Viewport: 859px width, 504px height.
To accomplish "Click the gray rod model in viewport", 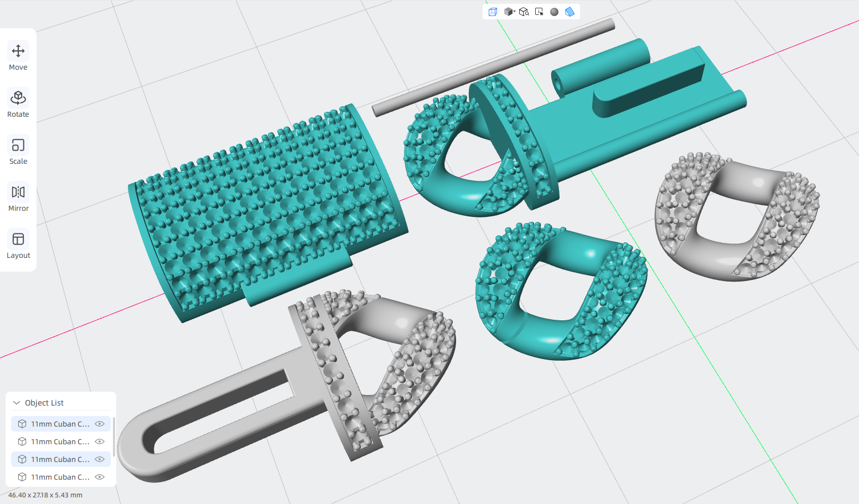I will [x=494, y=67].
